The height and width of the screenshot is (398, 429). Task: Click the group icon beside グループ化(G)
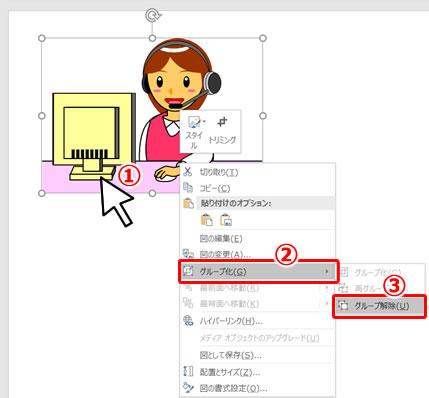pos(189,271)
